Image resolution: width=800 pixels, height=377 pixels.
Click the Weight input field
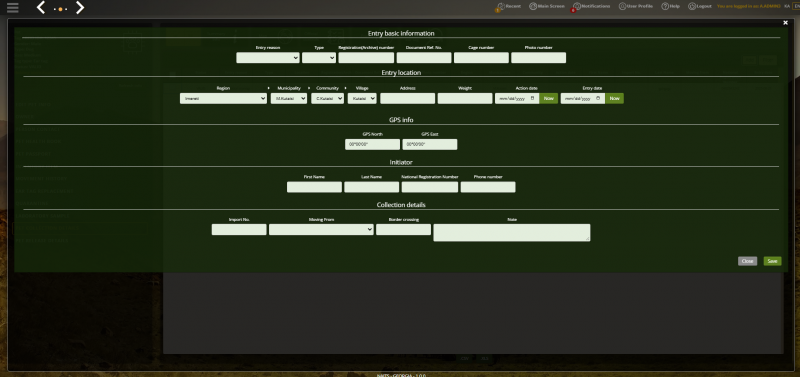465,98
